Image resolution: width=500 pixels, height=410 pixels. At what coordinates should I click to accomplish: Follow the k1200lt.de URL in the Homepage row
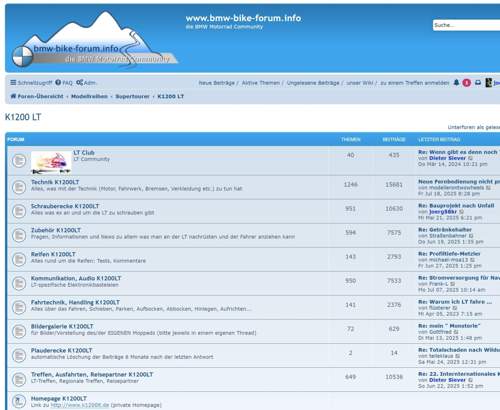tap(80, 405)
